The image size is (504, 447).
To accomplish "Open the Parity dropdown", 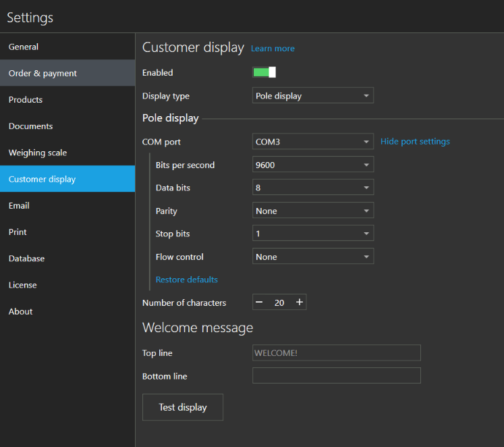I will (x=313, y=211).
